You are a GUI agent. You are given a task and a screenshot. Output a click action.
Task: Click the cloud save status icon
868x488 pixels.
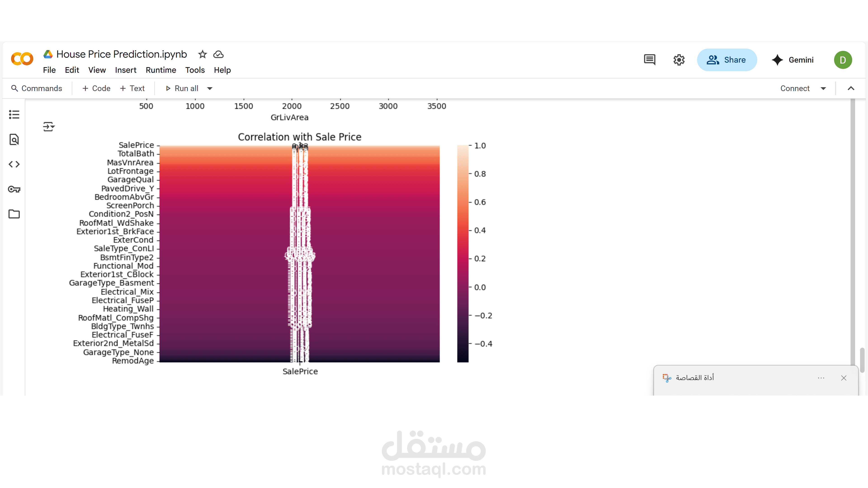218,54
